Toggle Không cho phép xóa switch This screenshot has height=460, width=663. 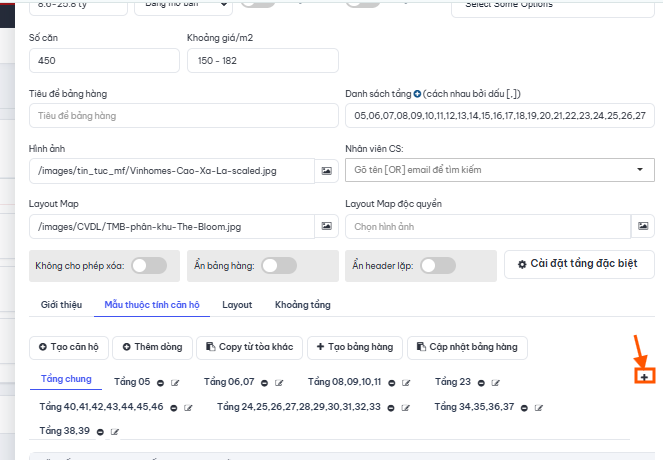pos(149,266)
